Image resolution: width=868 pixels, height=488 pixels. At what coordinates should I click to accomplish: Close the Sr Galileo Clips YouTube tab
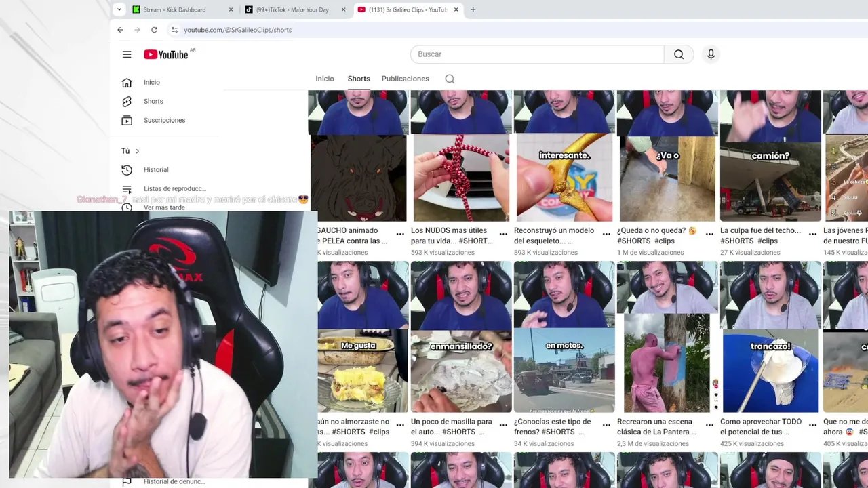456,9
